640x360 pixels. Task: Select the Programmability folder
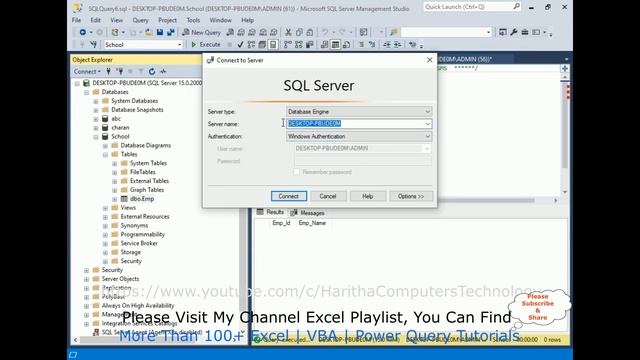pos(142,234)
